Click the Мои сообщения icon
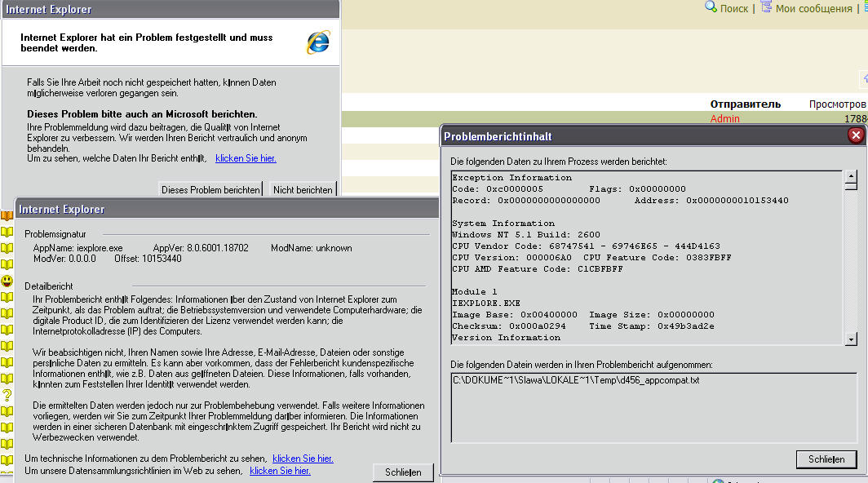Screen dimensions: 868x483 (x=766, y=7)
